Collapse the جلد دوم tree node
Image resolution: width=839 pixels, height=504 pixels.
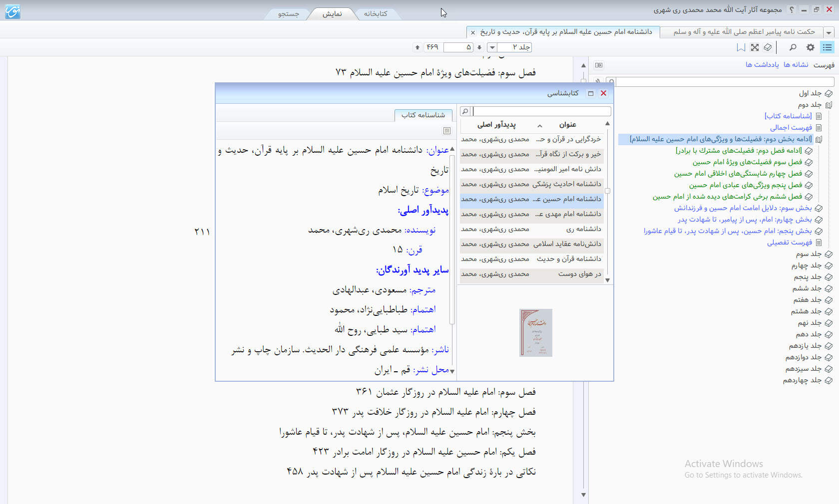829,105
